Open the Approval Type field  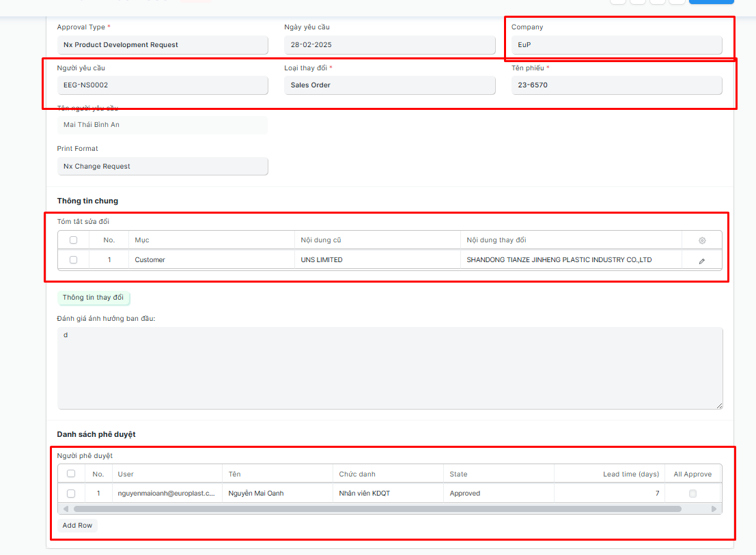coord(162,45)
